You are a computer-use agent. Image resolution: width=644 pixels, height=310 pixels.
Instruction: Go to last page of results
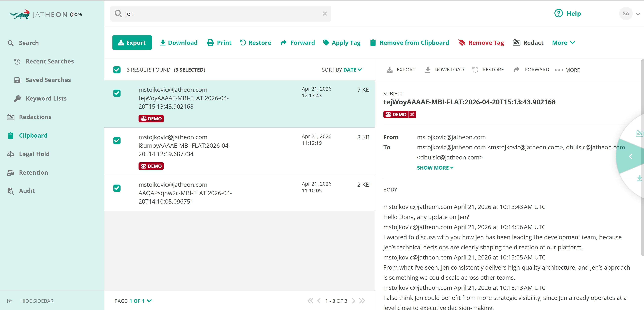362,301
